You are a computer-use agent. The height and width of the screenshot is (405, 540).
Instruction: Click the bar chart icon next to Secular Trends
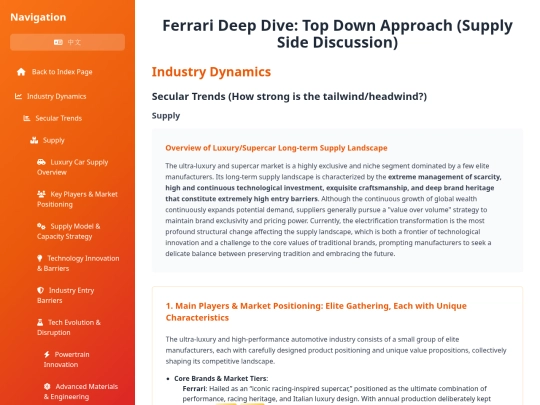27,118
